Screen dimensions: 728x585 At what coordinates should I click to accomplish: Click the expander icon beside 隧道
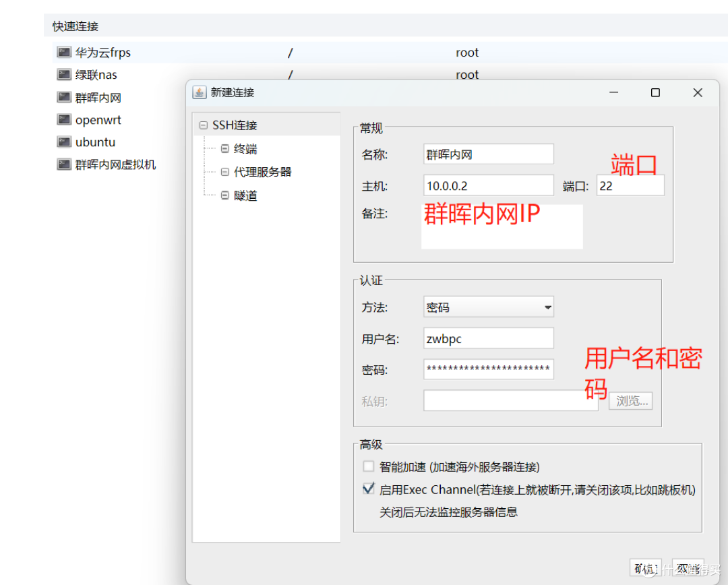(x=224, y=195)
